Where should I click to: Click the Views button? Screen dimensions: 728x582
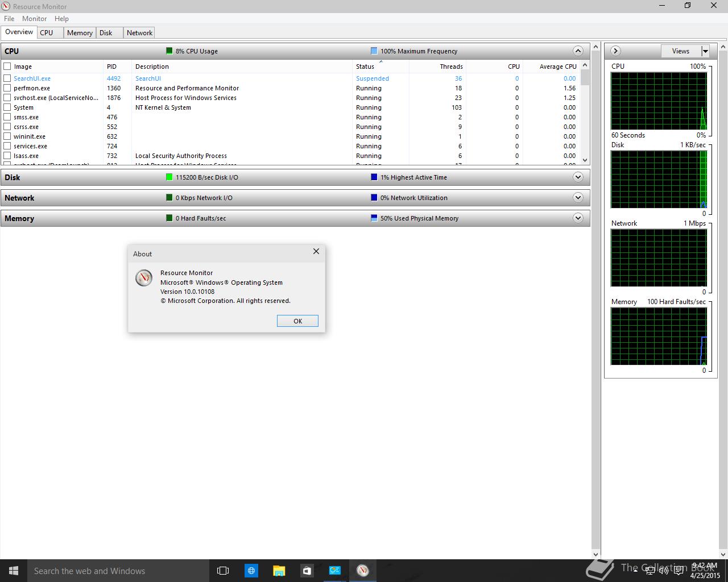[681, 51]
